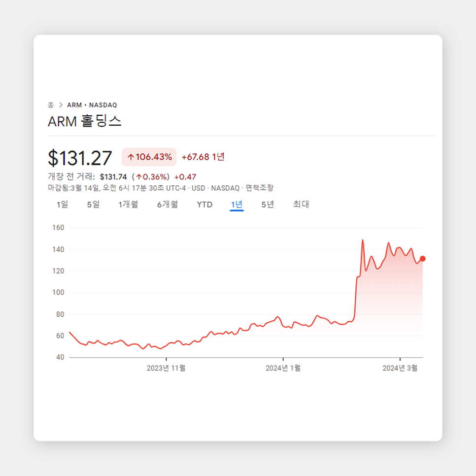This screenshot has width=476, height=476.
Task: Click the +0.47 pre-market change
Action: coord(185,177)
